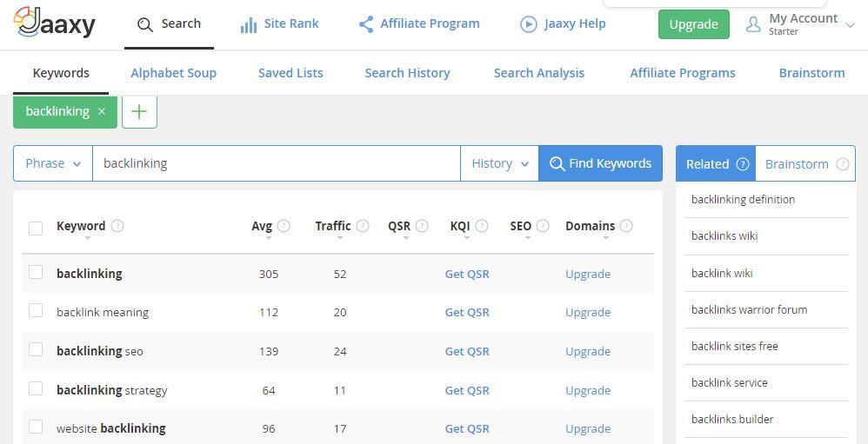
Task: Select related keyword backlink service
Action: pos(729,382)
